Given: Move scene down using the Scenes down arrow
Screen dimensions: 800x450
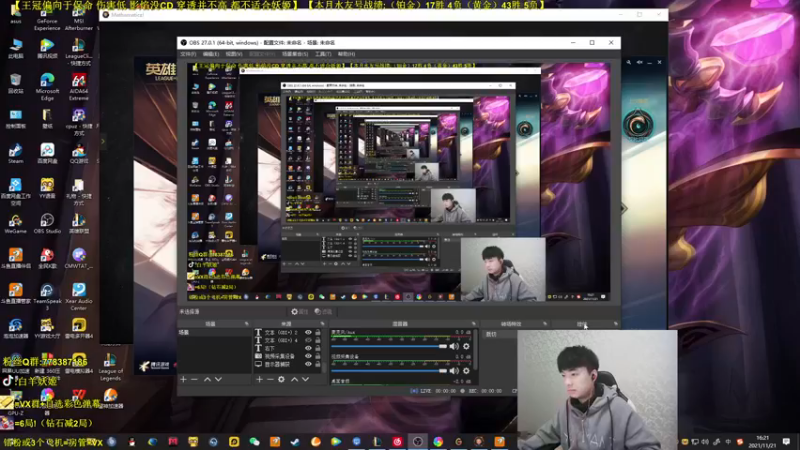Looking at the screenshot, I should point(218,379).
